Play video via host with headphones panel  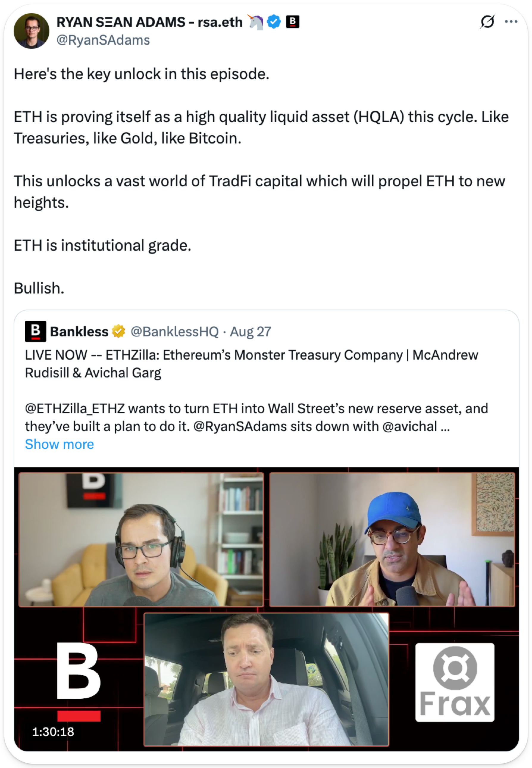[x=141, y=539]
